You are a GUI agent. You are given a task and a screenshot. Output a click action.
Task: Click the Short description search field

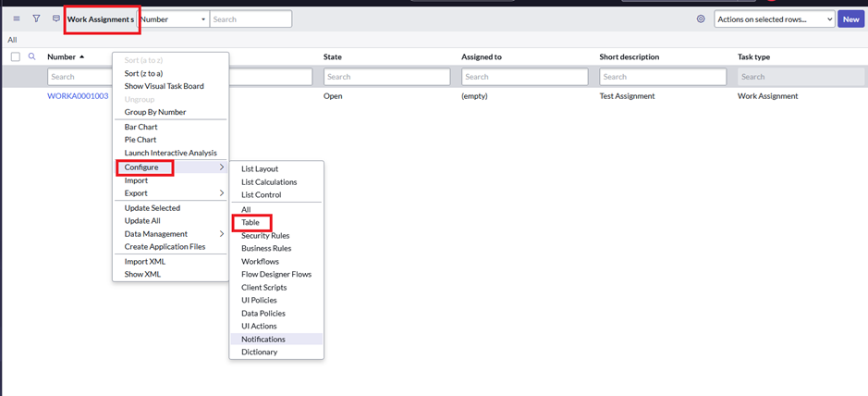662,77
